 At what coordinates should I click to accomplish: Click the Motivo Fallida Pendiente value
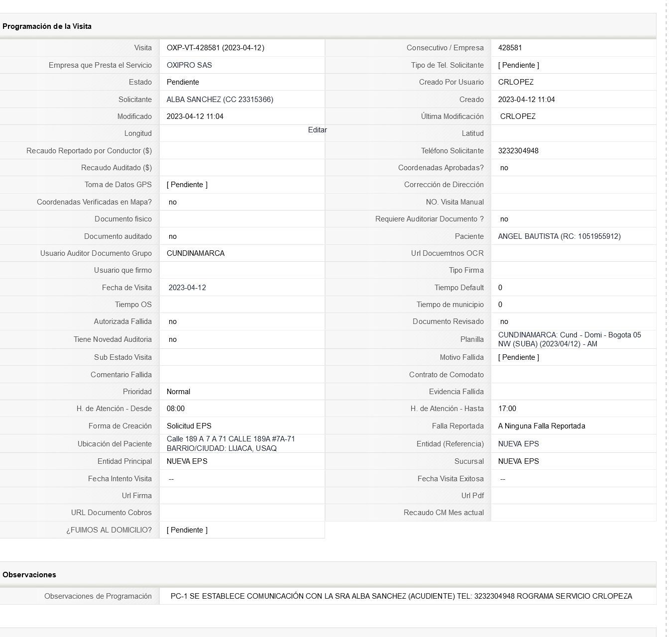click(518, 357)
